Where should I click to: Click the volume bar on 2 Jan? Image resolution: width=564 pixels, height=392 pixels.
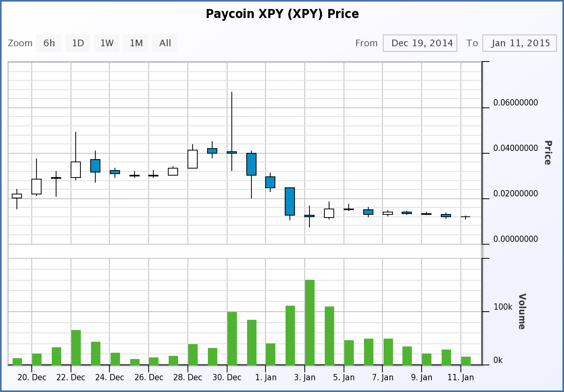(x=290, y=335)
